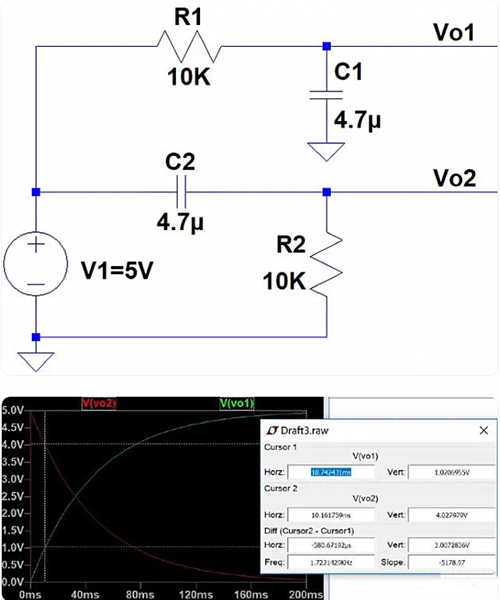Click the V(vo1) trace label

(x=237, y=403)
